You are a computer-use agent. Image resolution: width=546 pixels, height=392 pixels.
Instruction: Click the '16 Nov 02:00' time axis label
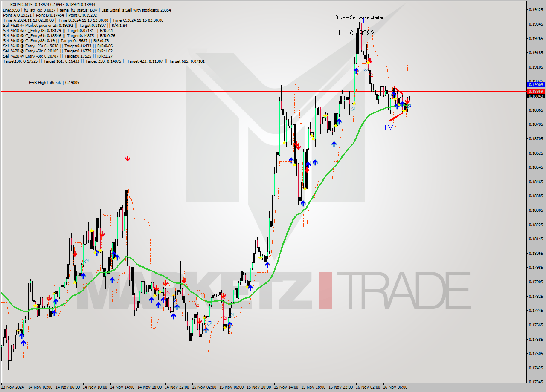[368, 387]
